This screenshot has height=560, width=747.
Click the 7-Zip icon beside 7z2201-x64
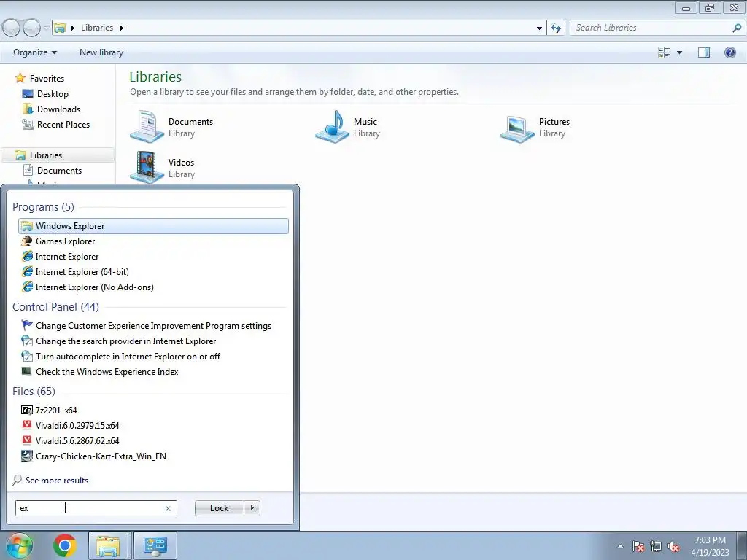pyautogui.click(x=27, y=410)
